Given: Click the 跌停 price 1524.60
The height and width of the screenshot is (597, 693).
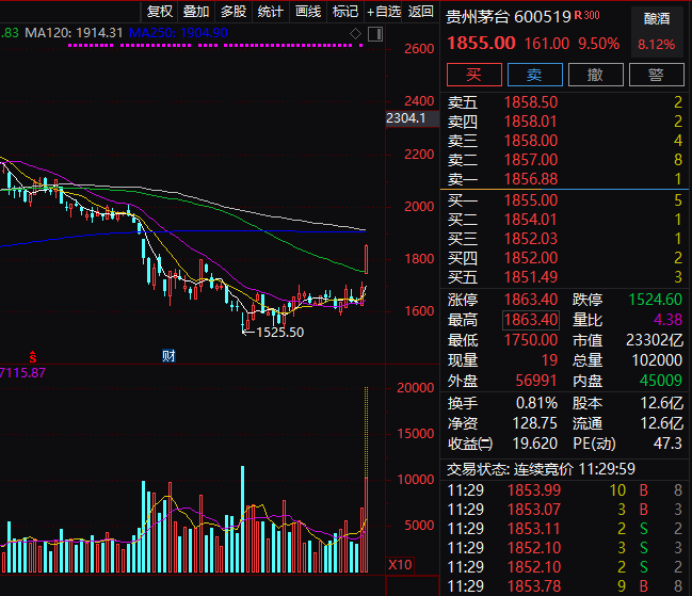Looking at the screenshot, I should (x=655, y=300).
